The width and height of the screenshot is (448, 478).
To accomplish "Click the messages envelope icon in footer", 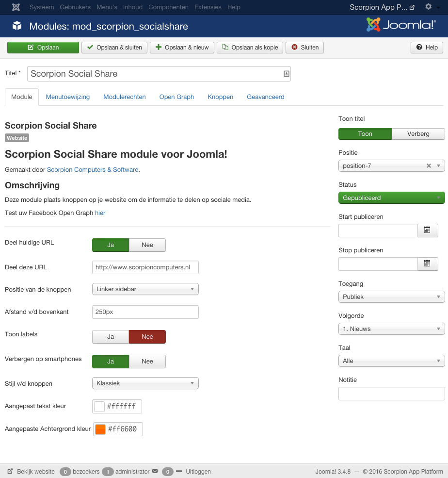I will 155,471.
